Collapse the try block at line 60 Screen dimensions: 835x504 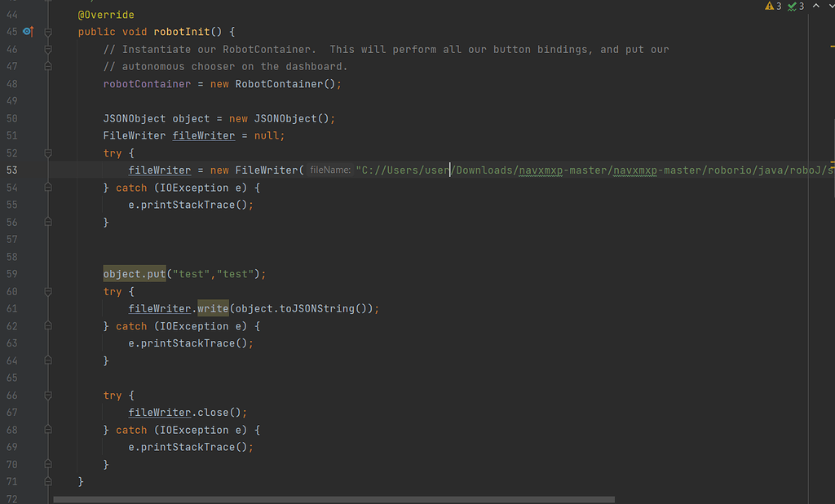coord(47,291)
